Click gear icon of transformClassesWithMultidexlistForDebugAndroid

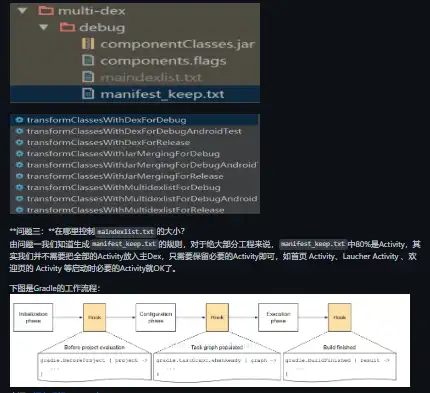(20, 199)
